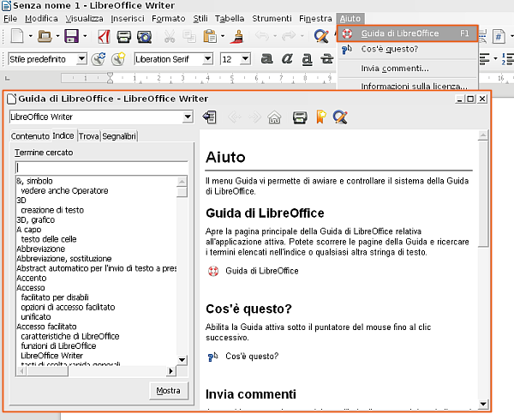The width and height of the screenshot is (514, 420).
Task: Toggle Strikethrough formatting
Action: pos(327,59)
